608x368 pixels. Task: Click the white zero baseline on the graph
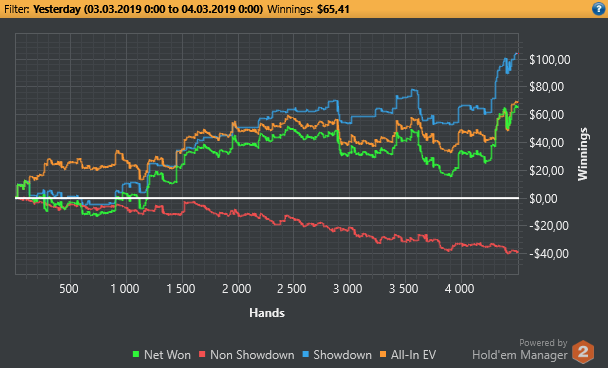click(x=267, y=198)
